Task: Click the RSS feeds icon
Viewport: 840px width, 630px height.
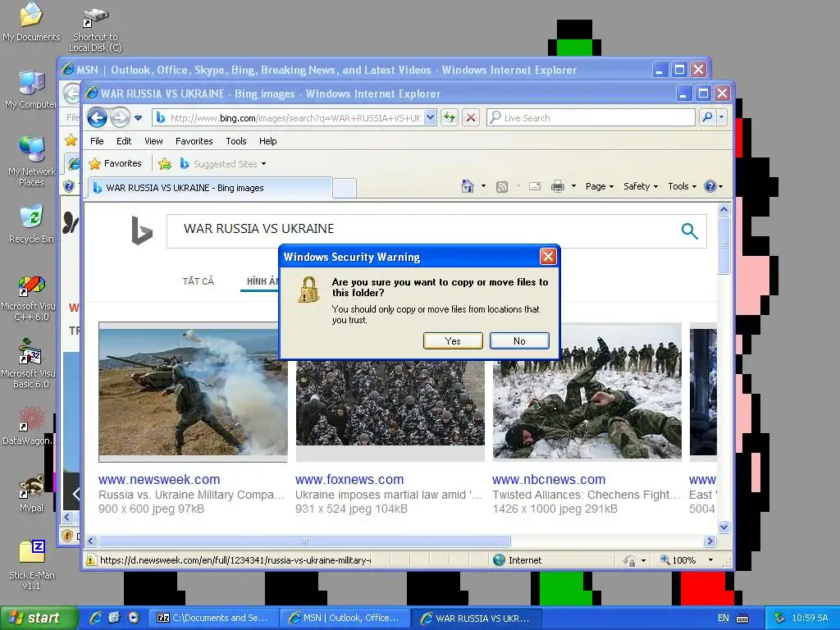Action: [502, 186]
